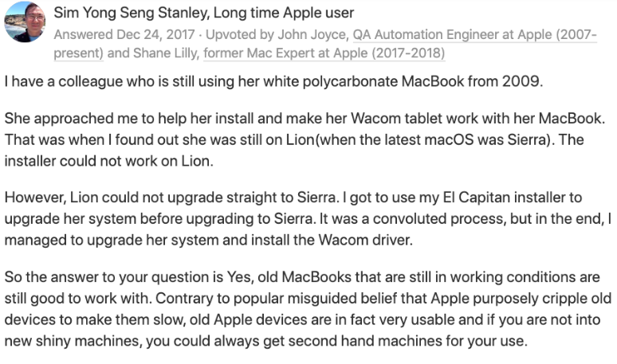The image size is (617, 364).
Task: Open the "Answered Dec 24, 2017" timestamp
Action: pyautogui.click(x=124, y=34)
